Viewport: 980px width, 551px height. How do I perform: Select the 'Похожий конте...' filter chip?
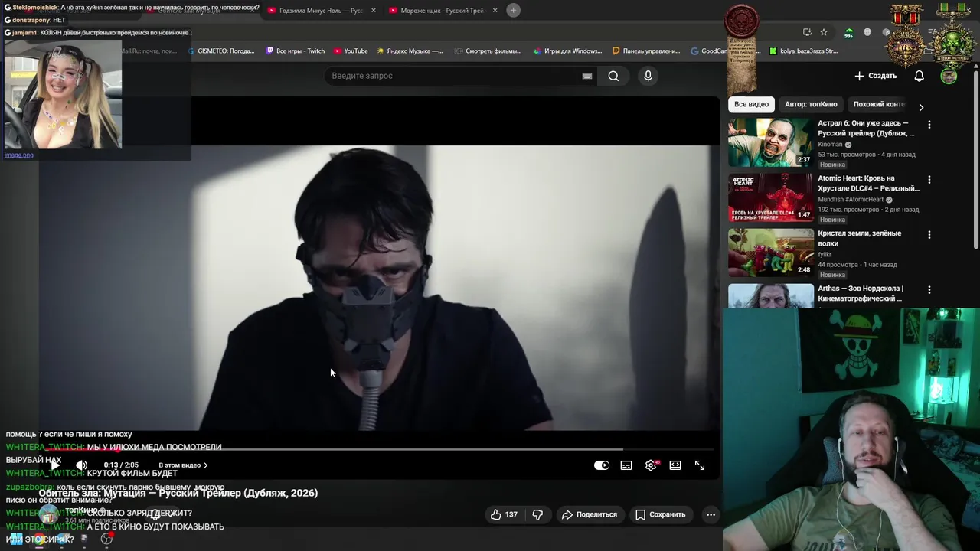tap(878, 104)
